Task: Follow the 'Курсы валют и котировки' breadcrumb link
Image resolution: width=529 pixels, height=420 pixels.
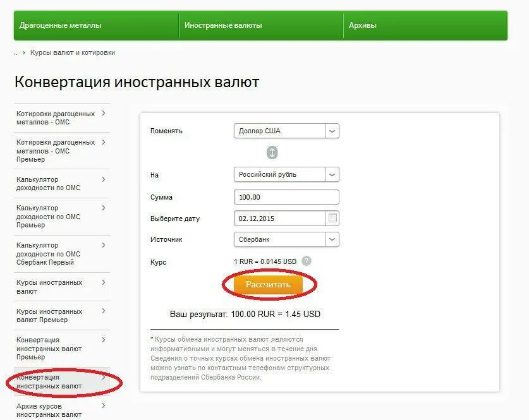Action: pyautogui.click(x=73, y=52)
